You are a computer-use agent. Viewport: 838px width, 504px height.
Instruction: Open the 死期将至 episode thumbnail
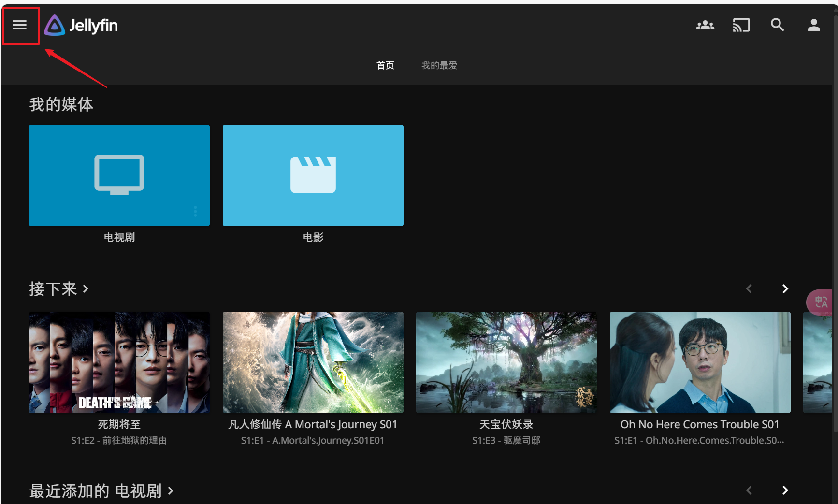pos(119,362)
